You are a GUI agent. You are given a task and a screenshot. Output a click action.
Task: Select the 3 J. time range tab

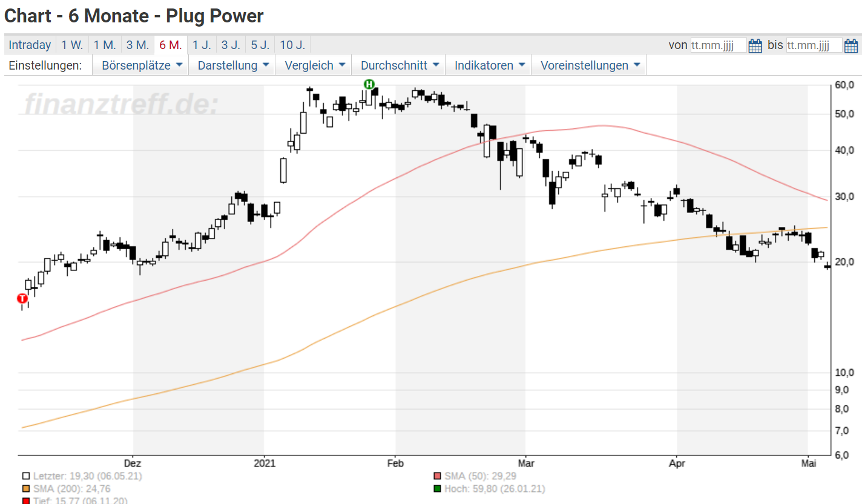231,45
